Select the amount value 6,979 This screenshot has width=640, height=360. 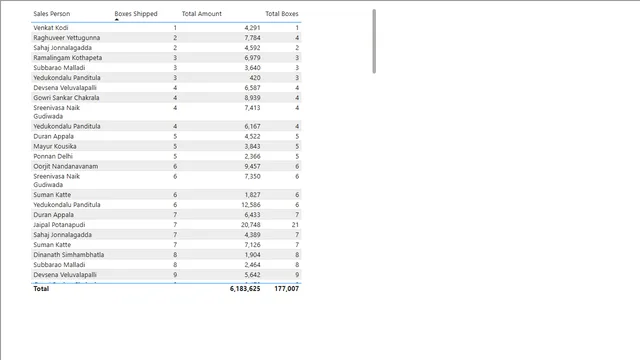pos(252,58)
